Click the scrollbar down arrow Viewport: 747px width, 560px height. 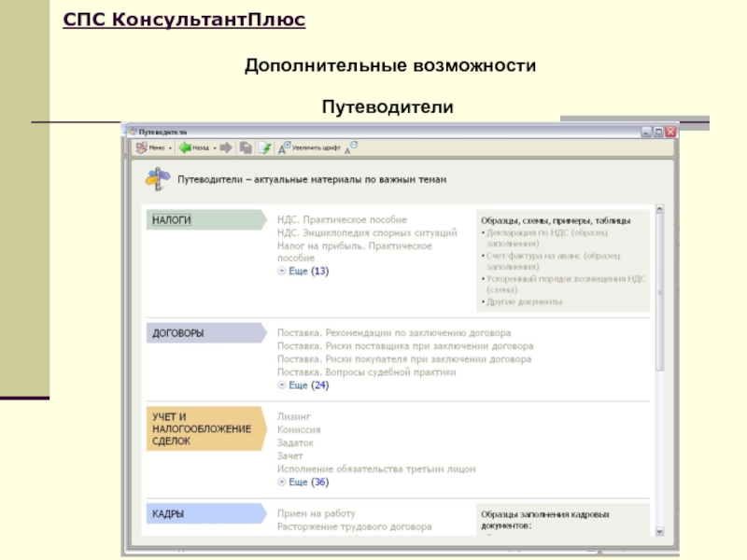click(x=660, y=531)
